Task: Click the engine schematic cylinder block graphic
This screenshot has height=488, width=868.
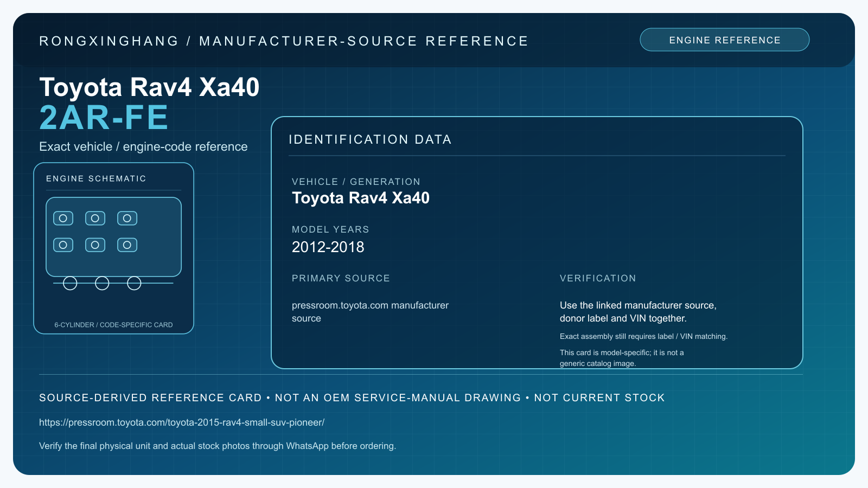Action: tap(113, 237)
